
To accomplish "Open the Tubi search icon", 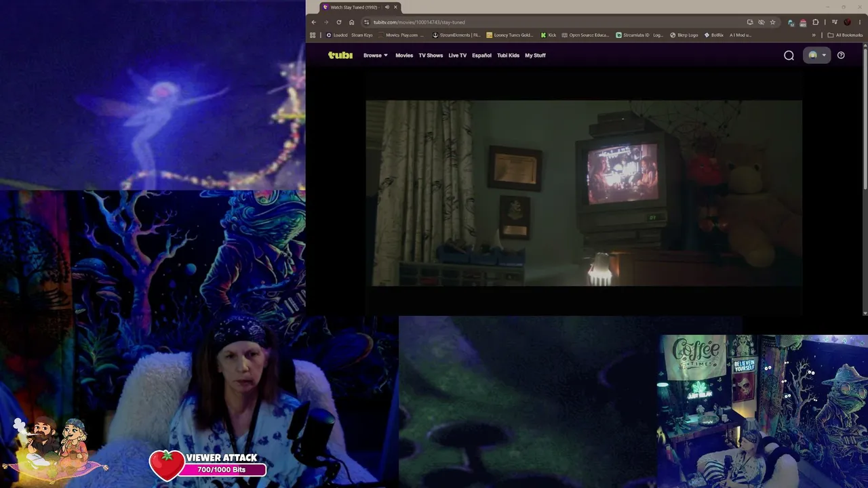I will point(789,56).
